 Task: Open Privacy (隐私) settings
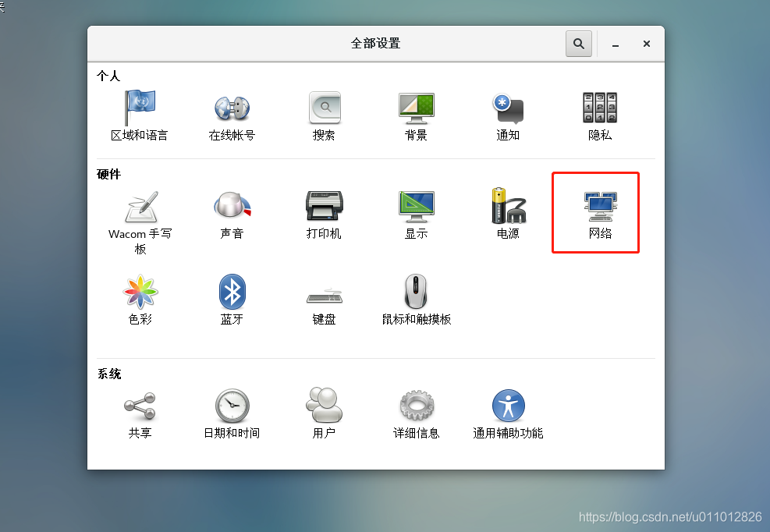pos(600,116)
